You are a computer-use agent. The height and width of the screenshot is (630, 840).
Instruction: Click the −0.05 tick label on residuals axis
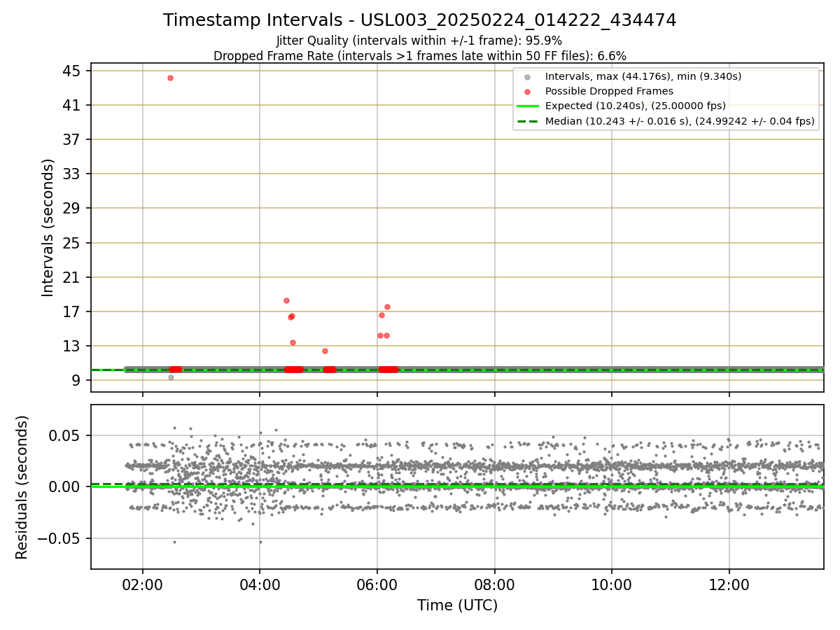point(59,538)
